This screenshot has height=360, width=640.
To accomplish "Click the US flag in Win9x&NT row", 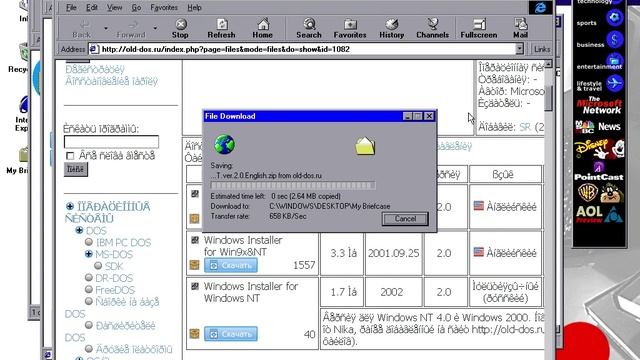I will click(x=478, y=251).
